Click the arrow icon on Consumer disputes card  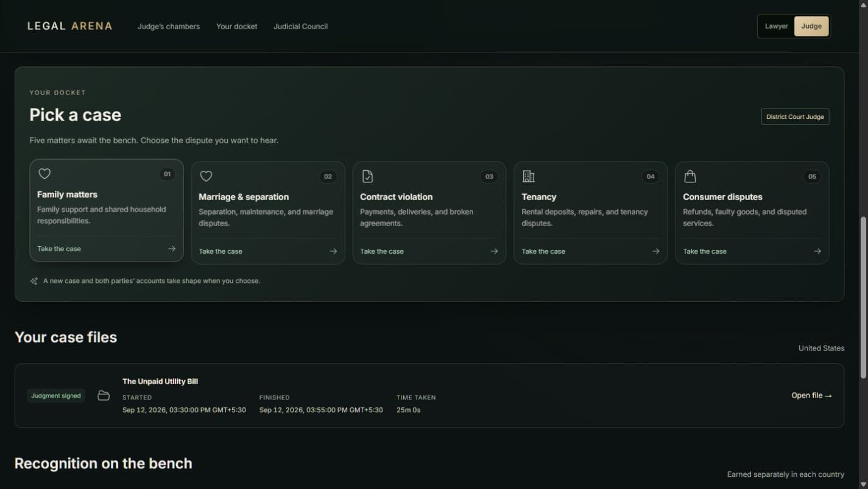(817, 251)
